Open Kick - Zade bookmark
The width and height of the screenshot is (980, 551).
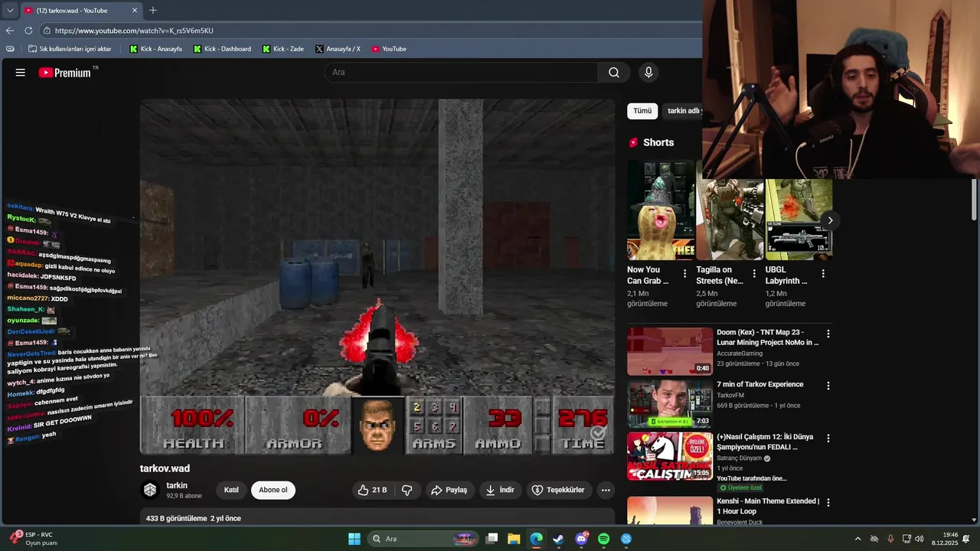(x=283, y=49)
